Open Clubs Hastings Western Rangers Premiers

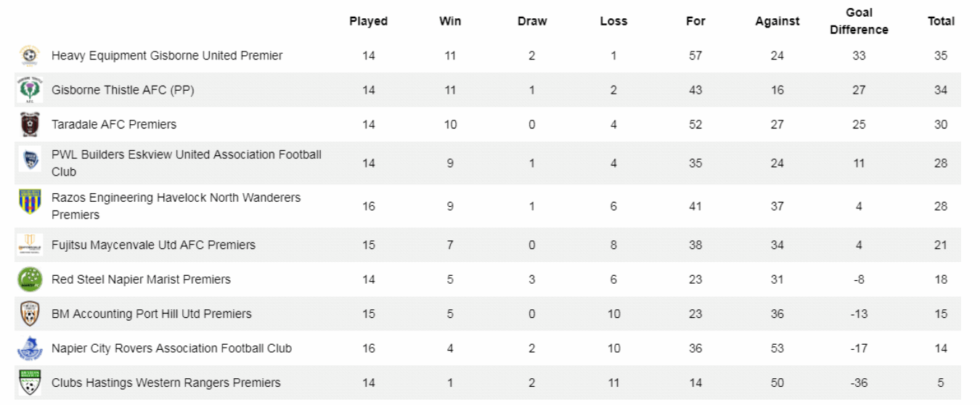pos(166,383)
